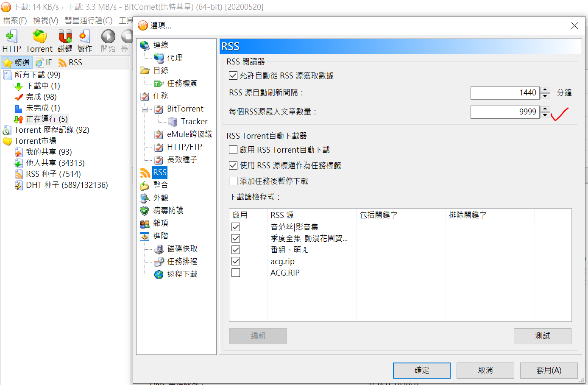This screenshot has width=588, height=385.
Task: Select the Tracker server icon
Action: pyautogui.click(x=173, y=122)
